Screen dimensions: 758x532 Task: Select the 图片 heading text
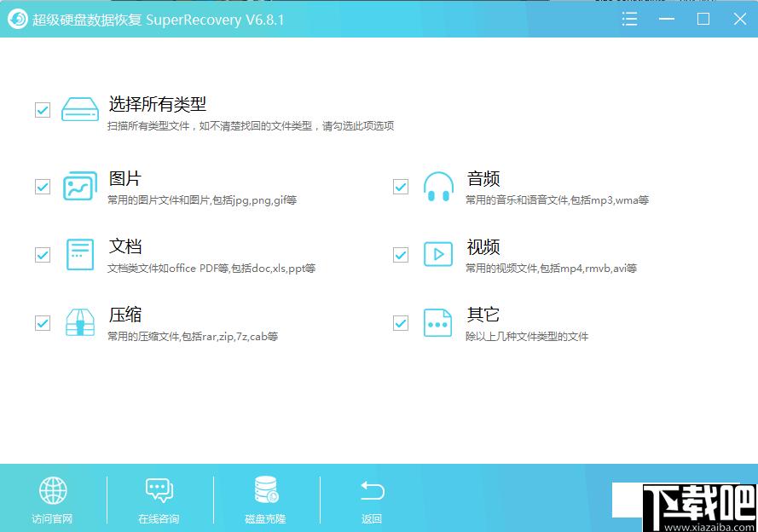[x=124, y=178]
